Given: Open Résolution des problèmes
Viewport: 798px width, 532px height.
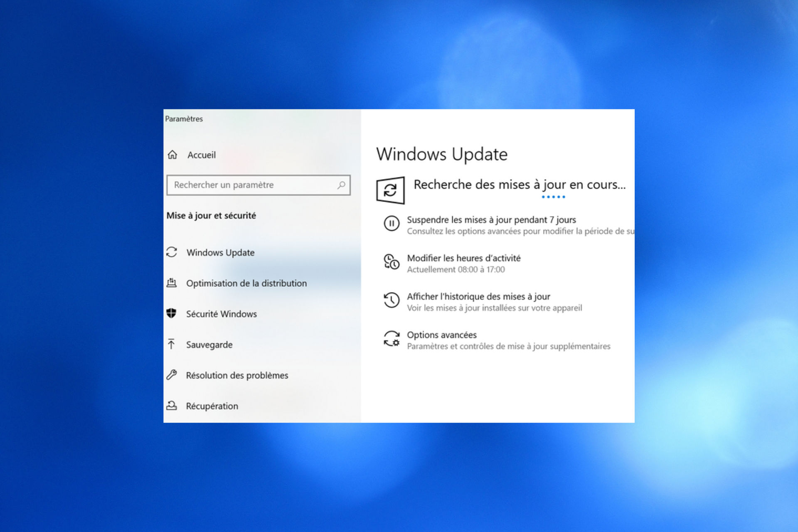Looking at the screenshot, I should (237, 375).
